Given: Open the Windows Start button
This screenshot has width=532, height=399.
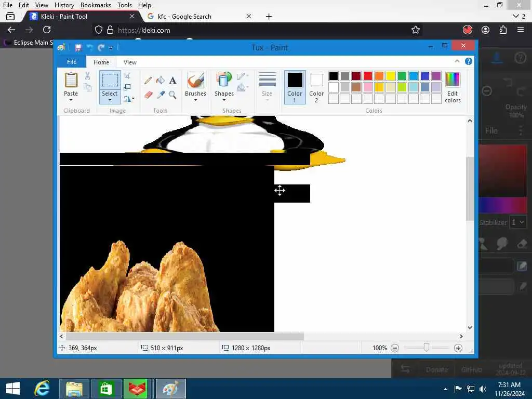Looking at the screenshot, I should [x=13, y=389].
